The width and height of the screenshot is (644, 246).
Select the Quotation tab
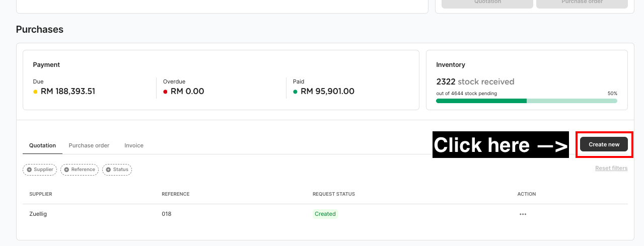[x=42, y=145]
